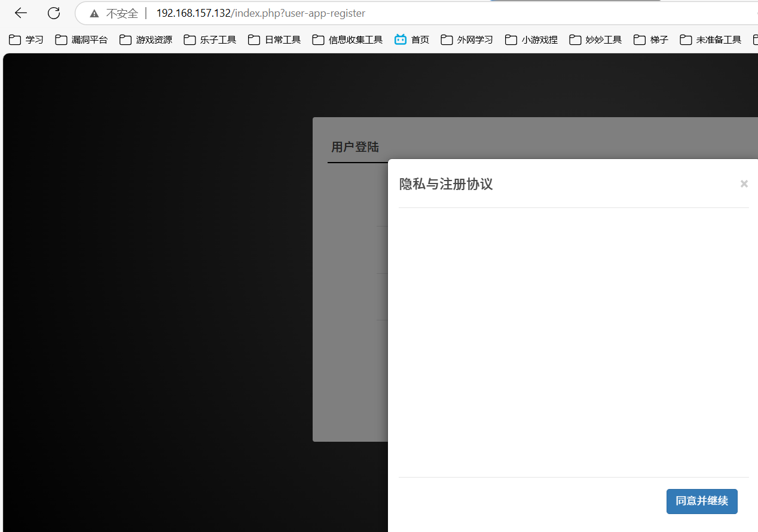Close the 隐私与注册协议 dialog
Screen dimensions: 758x532
[744, 184]
